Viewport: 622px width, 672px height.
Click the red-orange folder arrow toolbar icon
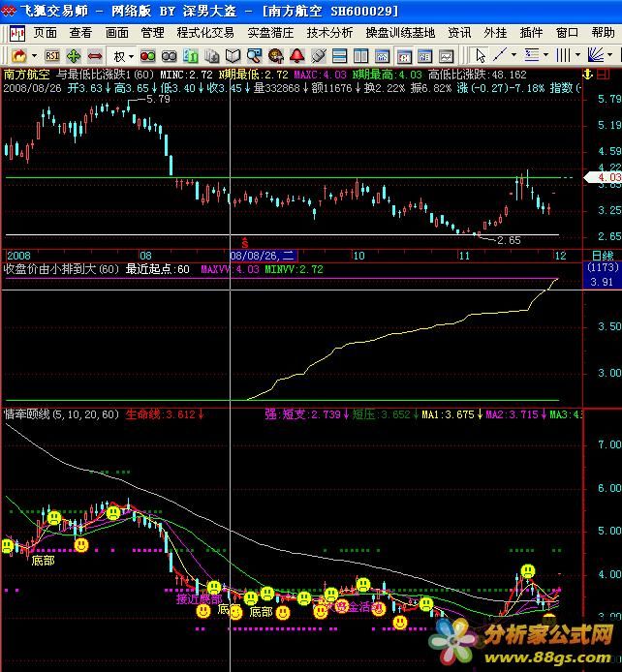click(x=18, y=56)
